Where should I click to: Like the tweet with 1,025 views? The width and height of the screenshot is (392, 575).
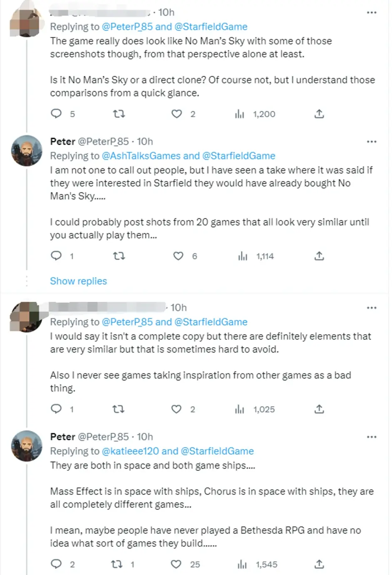click(176, 409)
